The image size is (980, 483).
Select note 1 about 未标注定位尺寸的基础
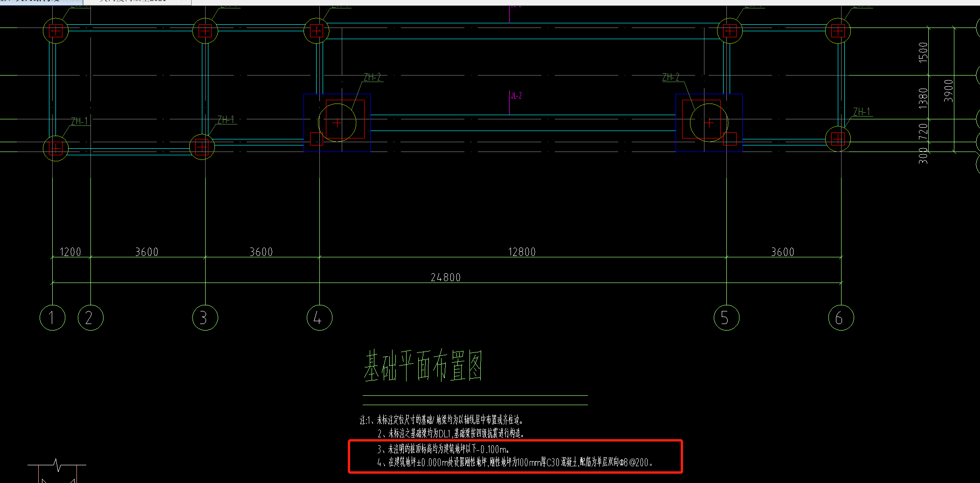[442, 420]
